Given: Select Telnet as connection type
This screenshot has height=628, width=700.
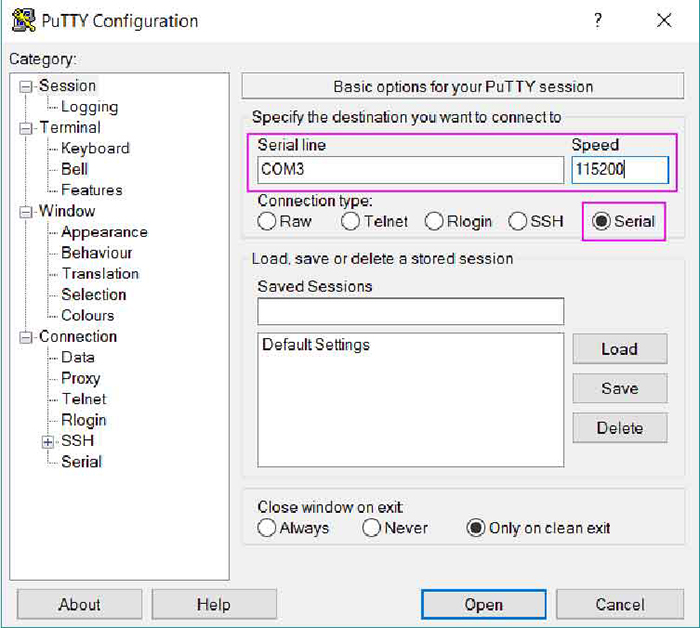Looking at the screenshot, I should pos(351,221).
